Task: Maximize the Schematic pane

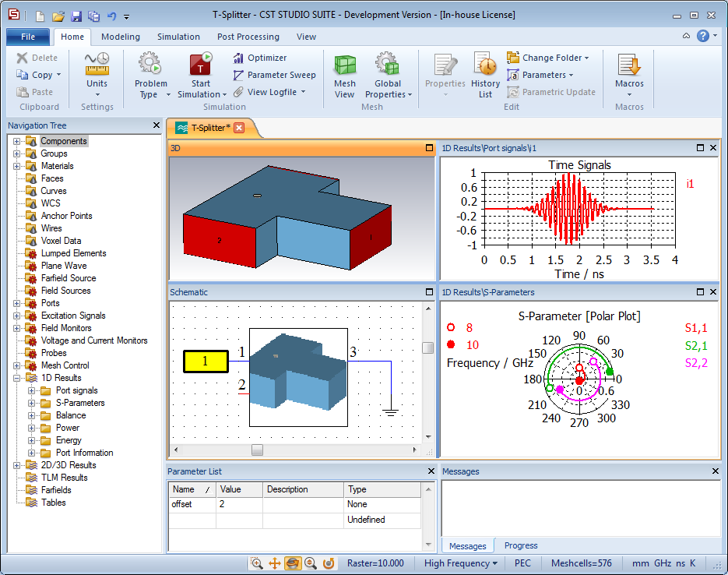Action: tap(430, 292)
